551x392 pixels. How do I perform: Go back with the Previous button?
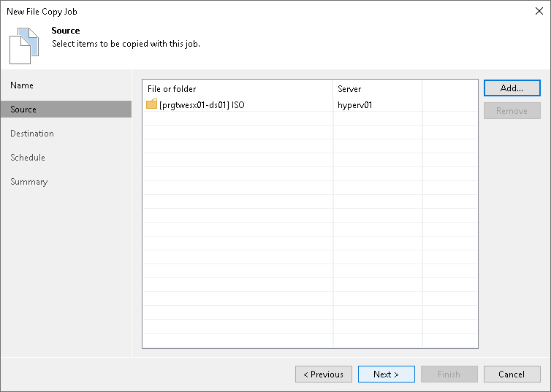[x=324, y=374]
